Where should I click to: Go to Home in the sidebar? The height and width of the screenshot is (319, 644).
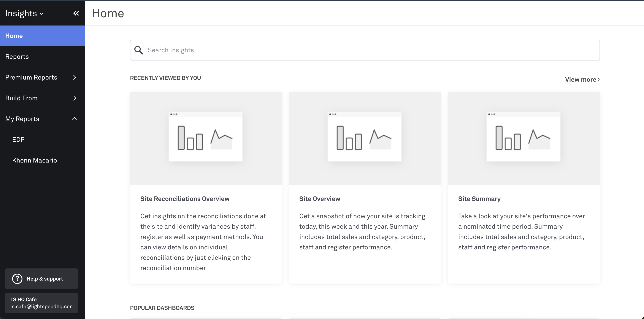42,36
